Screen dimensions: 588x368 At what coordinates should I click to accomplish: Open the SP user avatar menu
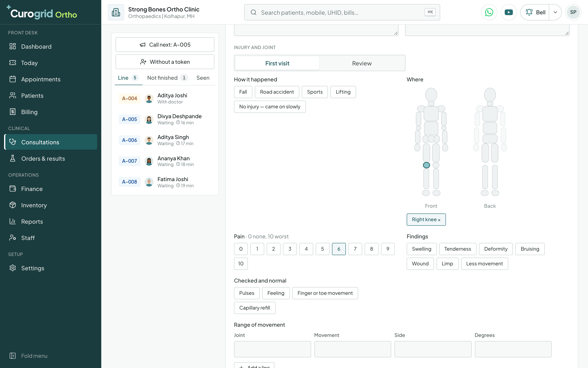573,12
